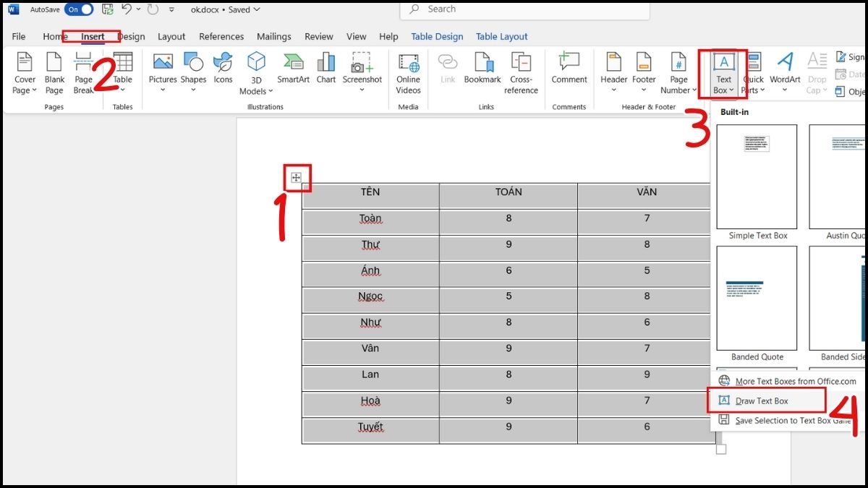Open the Mailings tab
868x488 pixels.
tap(274, 36)
